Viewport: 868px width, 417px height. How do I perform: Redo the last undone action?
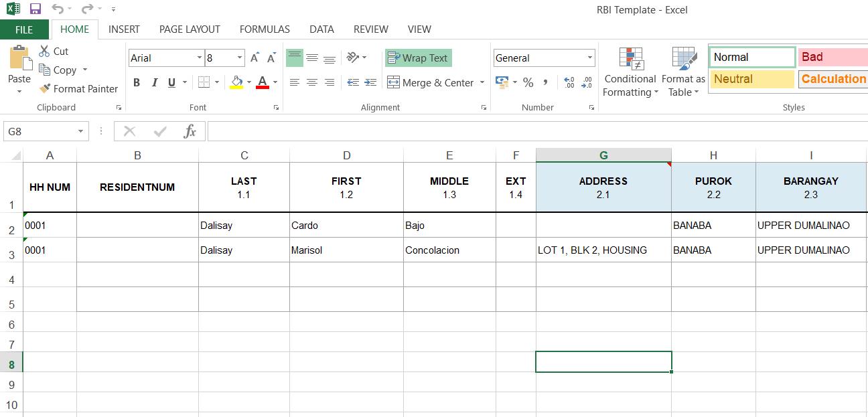86,9
